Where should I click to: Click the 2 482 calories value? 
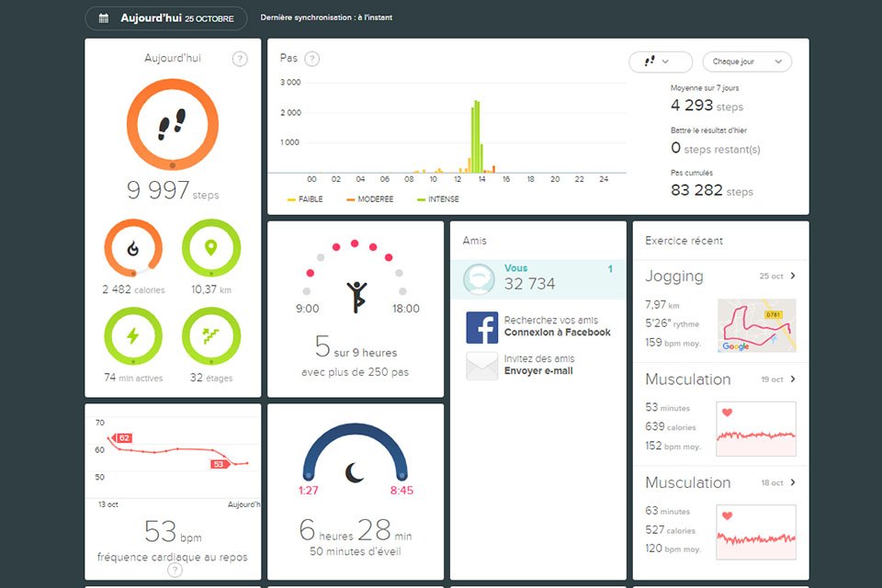pos(133,289)
